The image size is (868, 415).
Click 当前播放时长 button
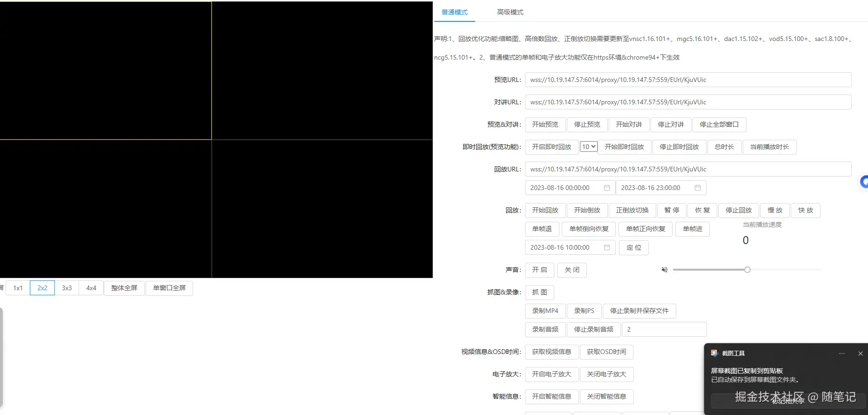tap(770, 147)
